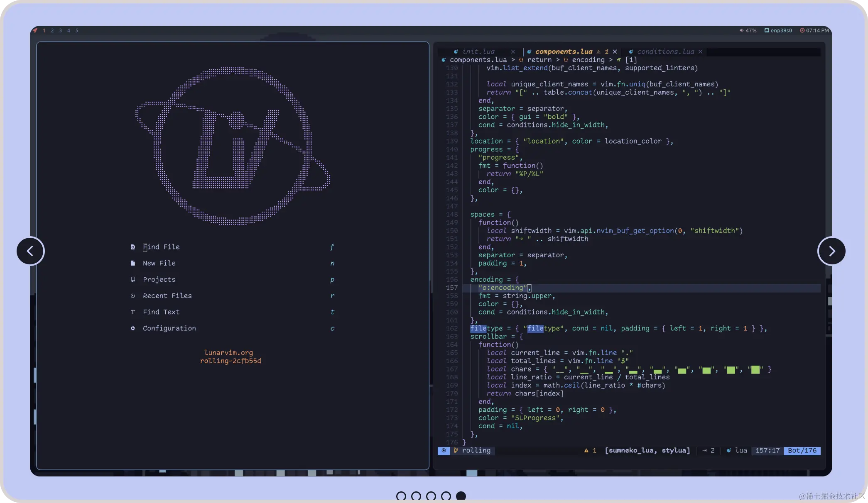Switch to workspace 2 in top bar
The width and height of the screenshot is (868, 503).
[x=52, y=30]
